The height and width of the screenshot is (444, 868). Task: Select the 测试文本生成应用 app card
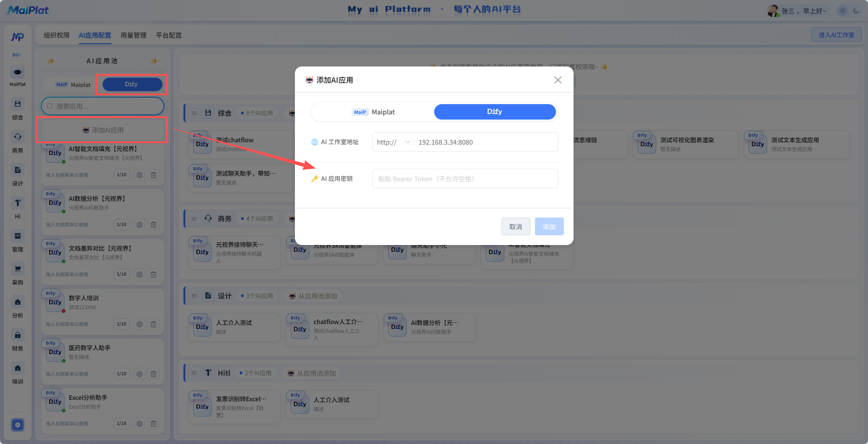796,145
